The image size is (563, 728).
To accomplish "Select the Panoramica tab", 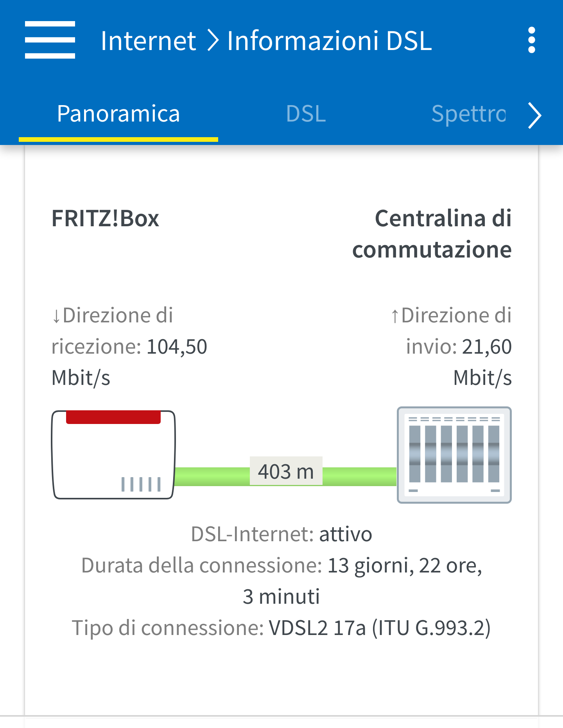I will [x=118, y=114].
